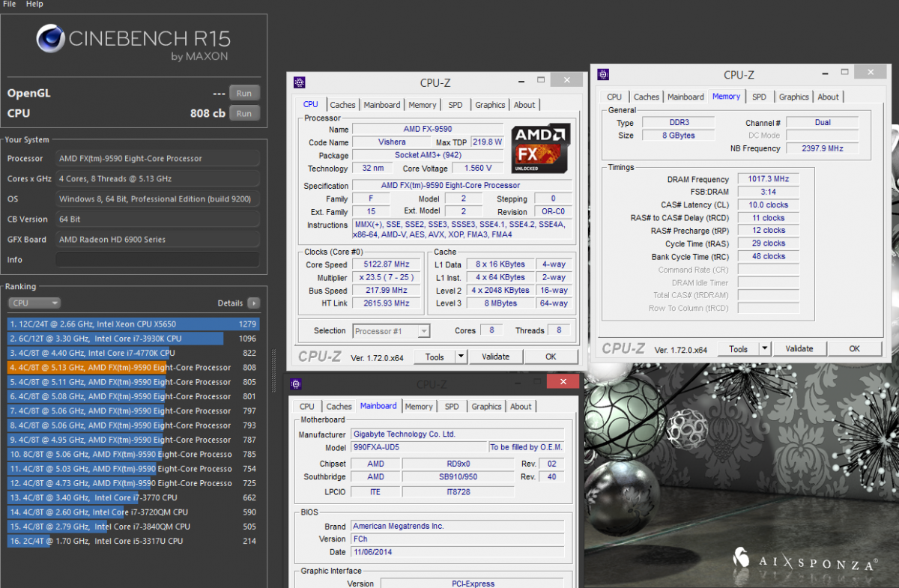Click CPU-Z title icon in Mainboard window
This screenshot has height=588, width=899.
296,384
